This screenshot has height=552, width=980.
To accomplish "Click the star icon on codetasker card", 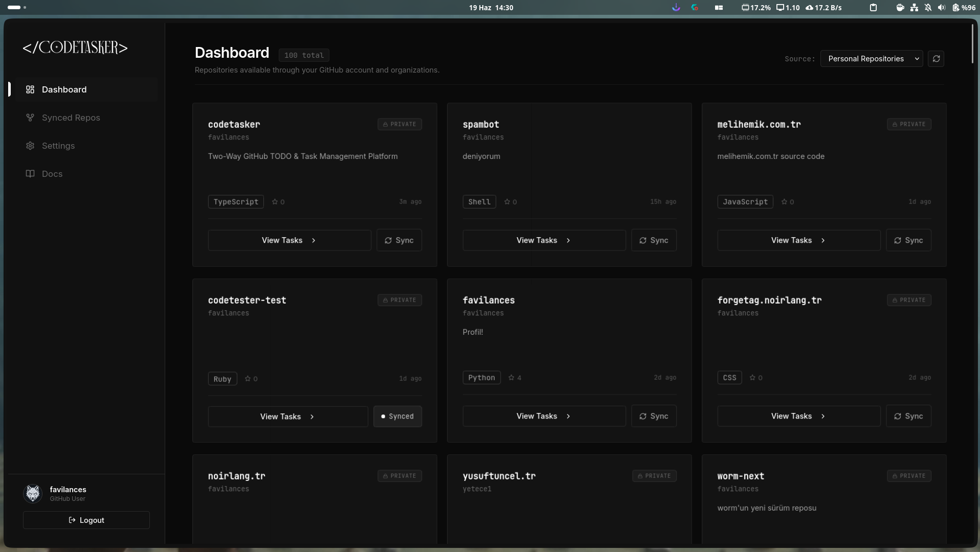I will (x=275, y=202).
